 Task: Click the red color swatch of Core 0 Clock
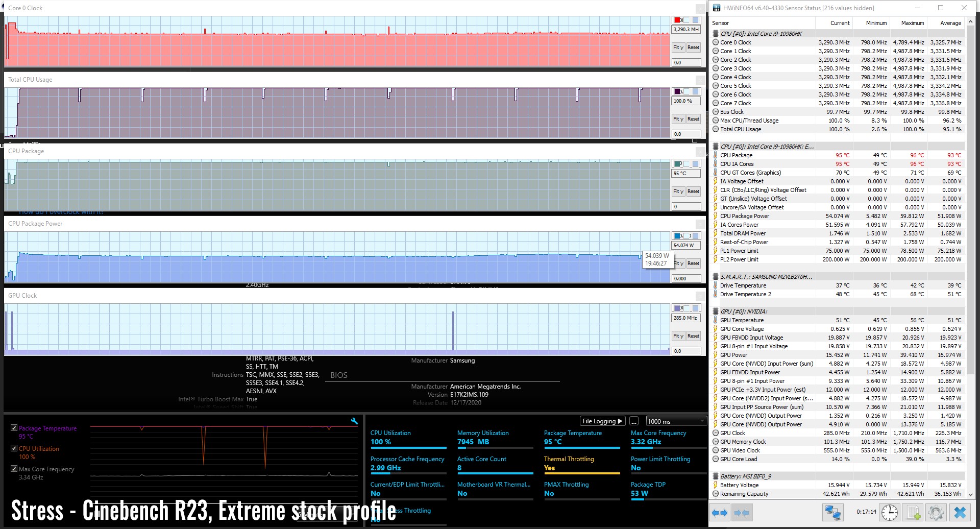point(677,20)
